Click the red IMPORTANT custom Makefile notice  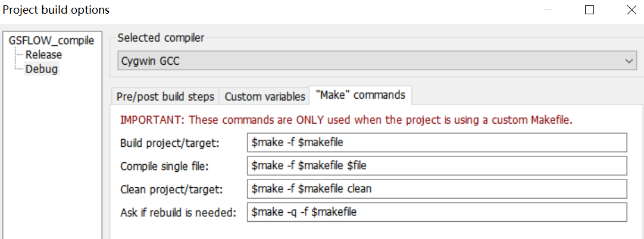click(x=346, y=120)
